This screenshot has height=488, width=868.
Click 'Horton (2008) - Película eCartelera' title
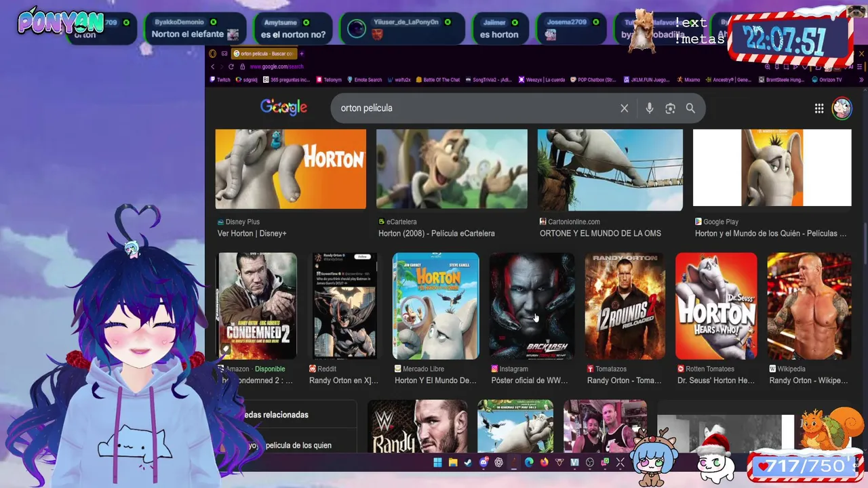(437, 233)
